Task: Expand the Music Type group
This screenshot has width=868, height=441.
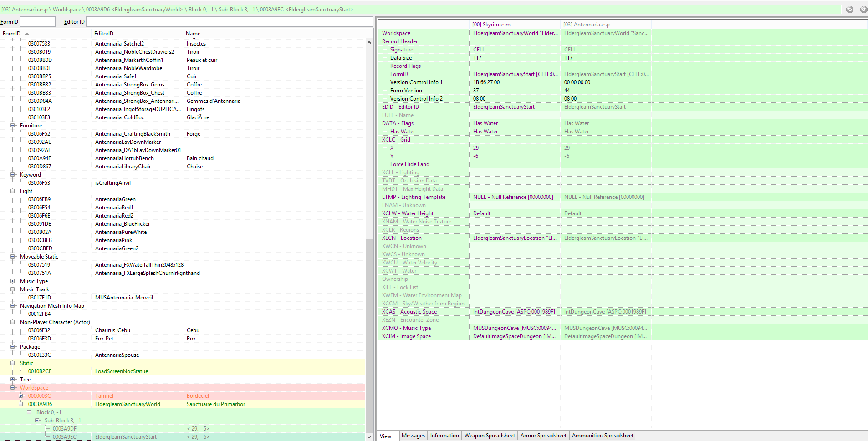Action: click(13, 281)
